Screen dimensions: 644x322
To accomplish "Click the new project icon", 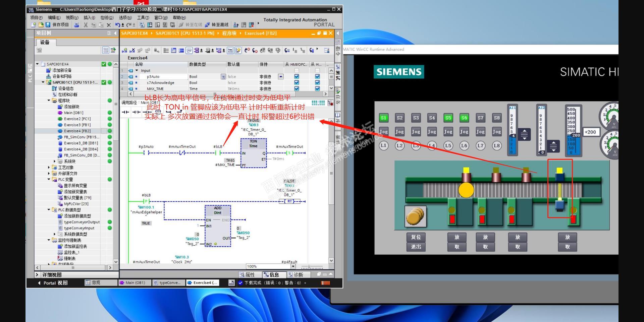I will 33,25.
